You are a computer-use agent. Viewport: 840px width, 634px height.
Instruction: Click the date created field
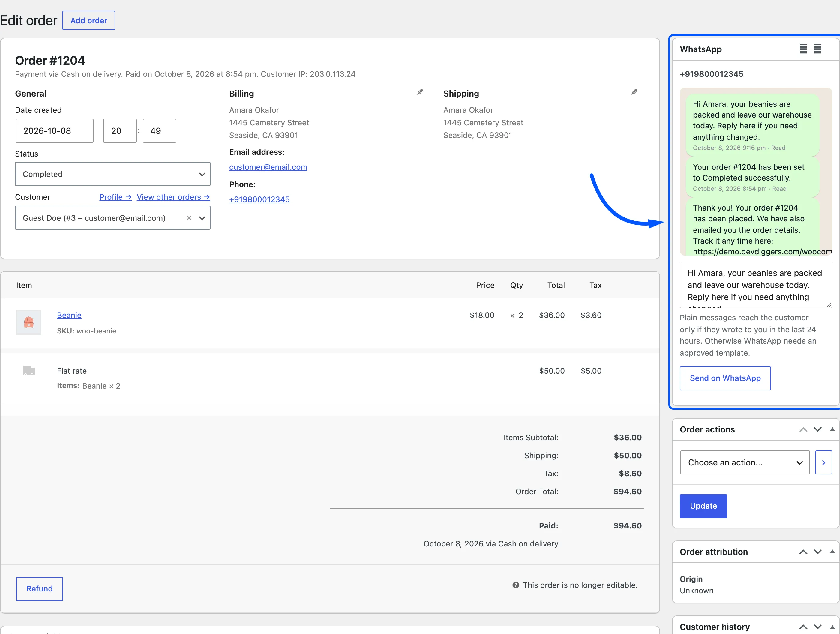[54, 130]
